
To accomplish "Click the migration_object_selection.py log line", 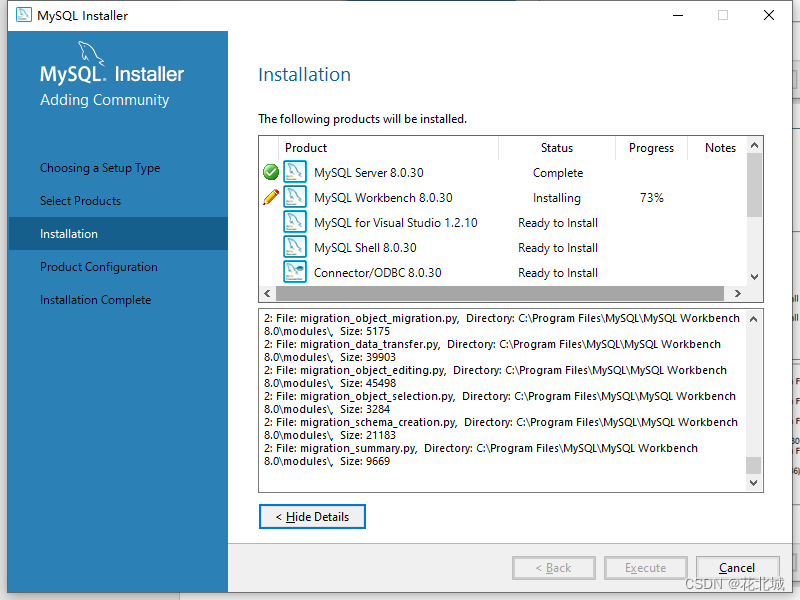I will pos(500,403).
